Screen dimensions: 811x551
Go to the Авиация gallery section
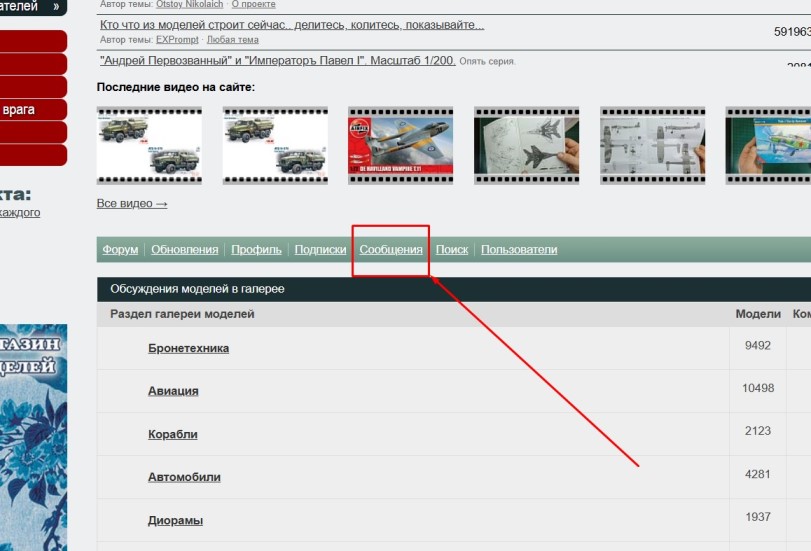click(173, 391)
